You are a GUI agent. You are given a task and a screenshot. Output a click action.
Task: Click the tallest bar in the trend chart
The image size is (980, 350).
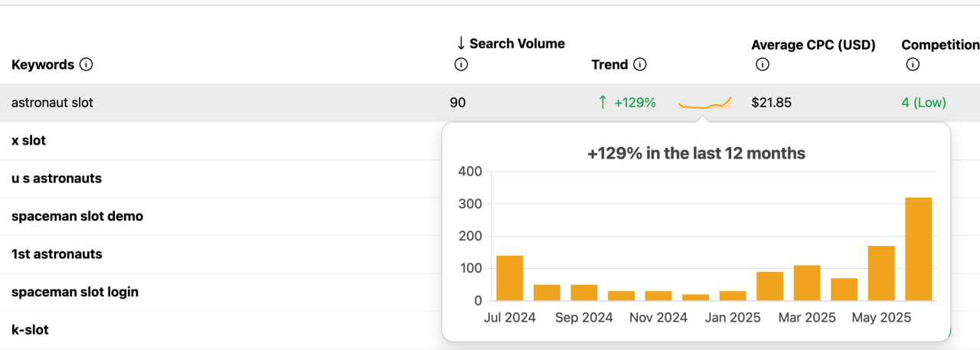pyautogui.click(x=918, y=250)
